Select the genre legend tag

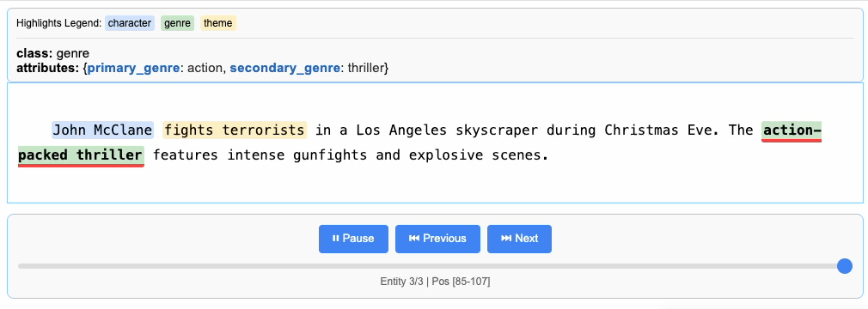click(x=177, y=23)
